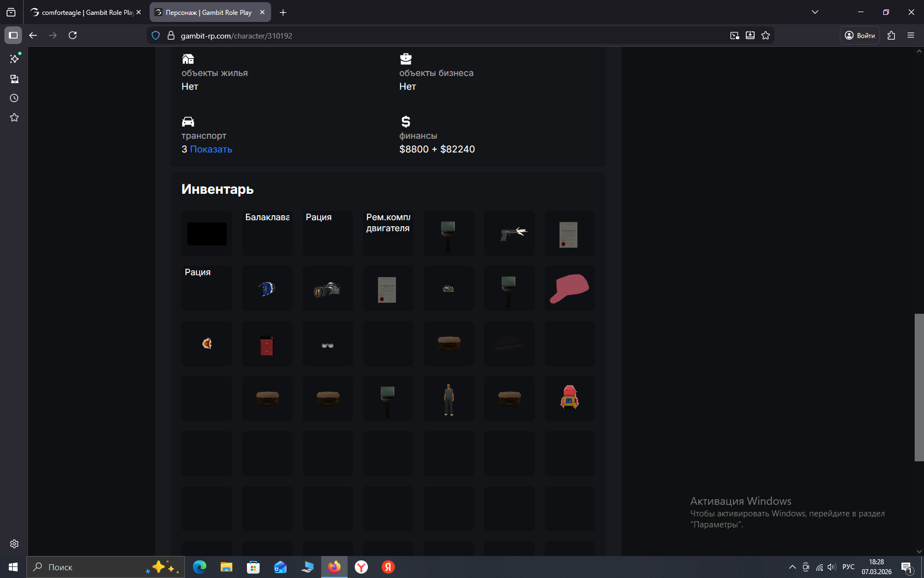Select the pink cap inventory item

569,288
